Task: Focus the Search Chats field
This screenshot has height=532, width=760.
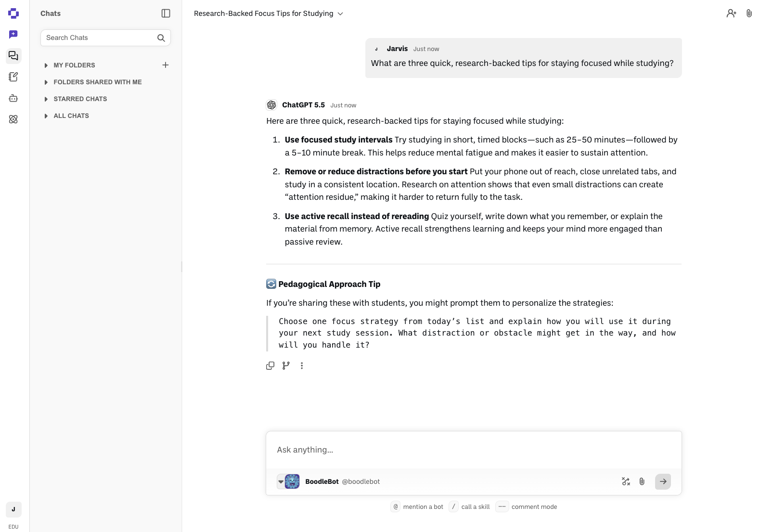Action: (105, 38)
